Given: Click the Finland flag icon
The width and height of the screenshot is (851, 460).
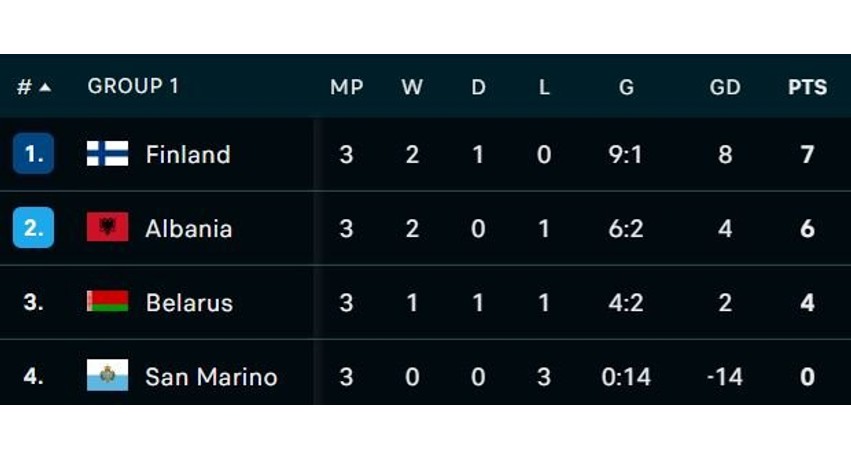Looking at the screenshot, I should [107, 154].
